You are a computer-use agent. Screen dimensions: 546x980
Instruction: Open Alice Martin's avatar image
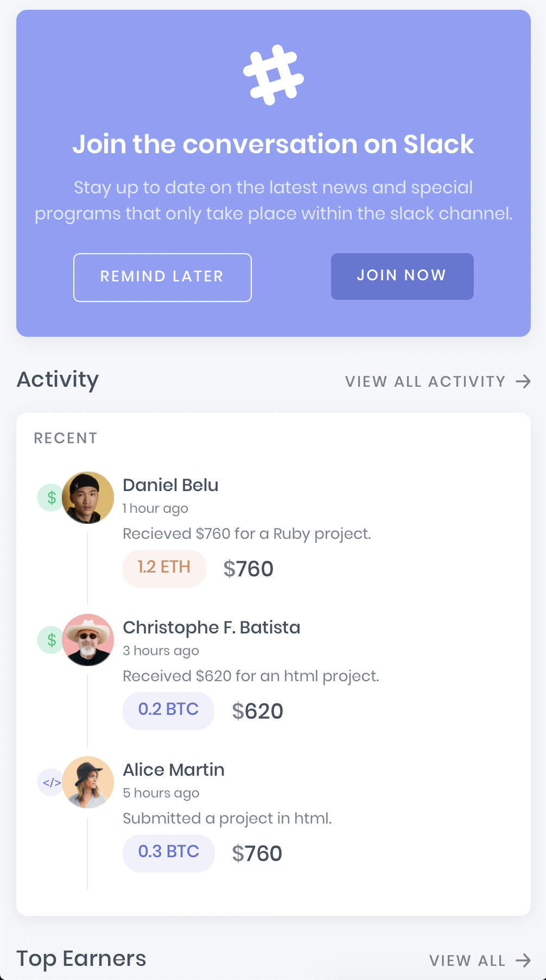click(88, 782)
